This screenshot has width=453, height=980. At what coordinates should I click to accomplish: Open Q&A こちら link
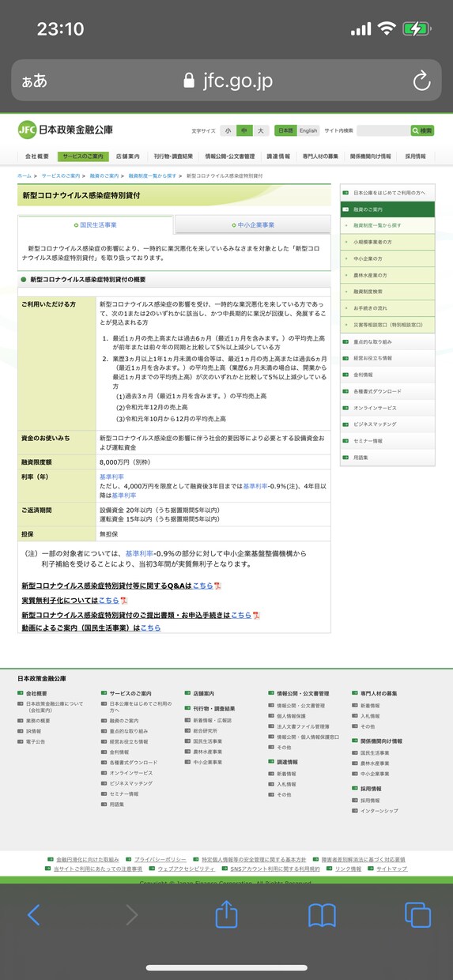coord(202,586)
